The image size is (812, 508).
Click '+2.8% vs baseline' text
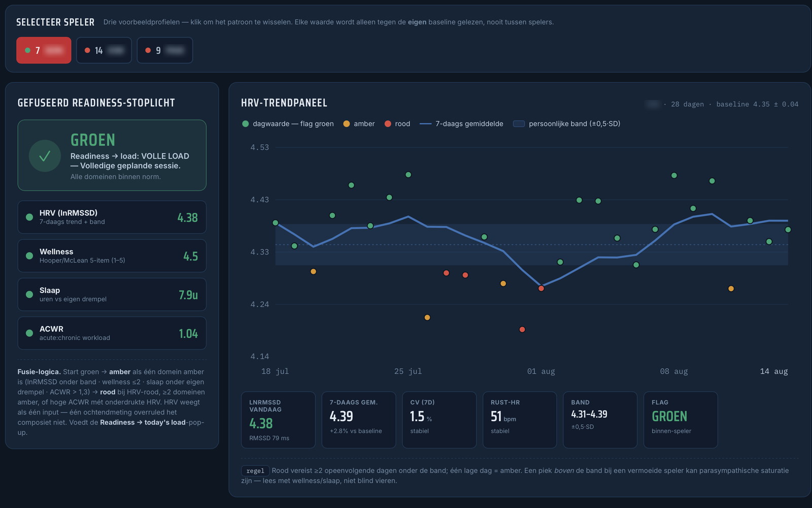[x=356, y=431]
